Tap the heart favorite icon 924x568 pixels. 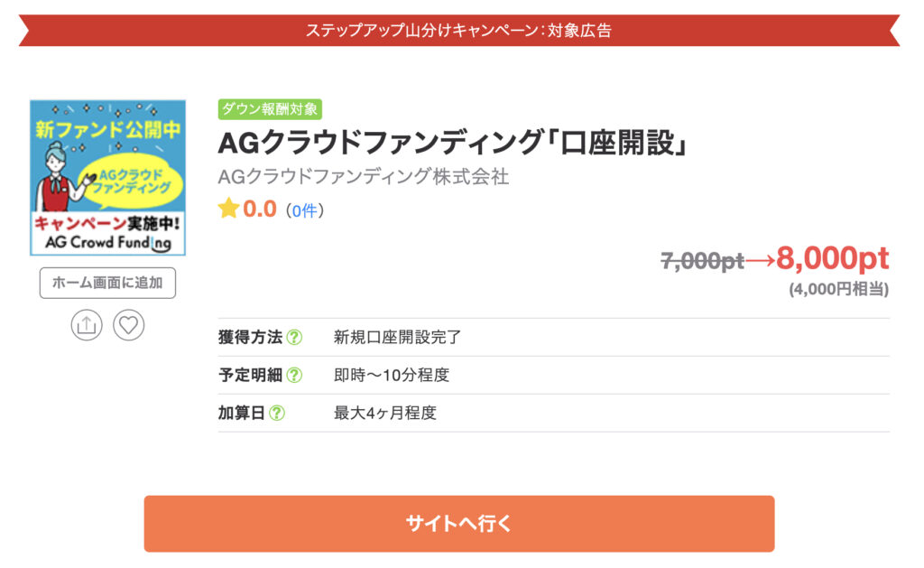click(x=129, y=325)
